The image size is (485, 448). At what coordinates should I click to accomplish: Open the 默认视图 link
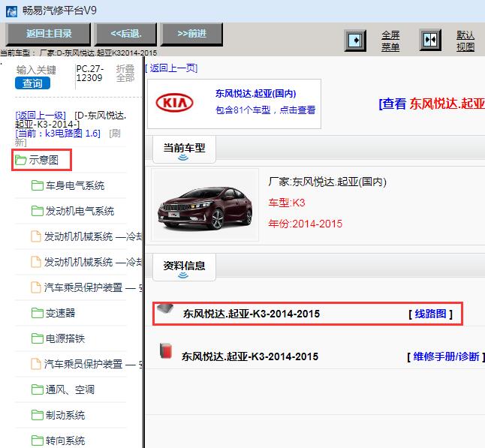[x=465, y=41]
